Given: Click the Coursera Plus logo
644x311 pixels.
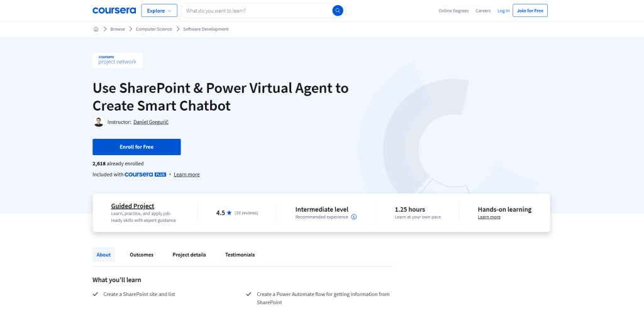Looking at the screenshot, I should tap(145, 175).
